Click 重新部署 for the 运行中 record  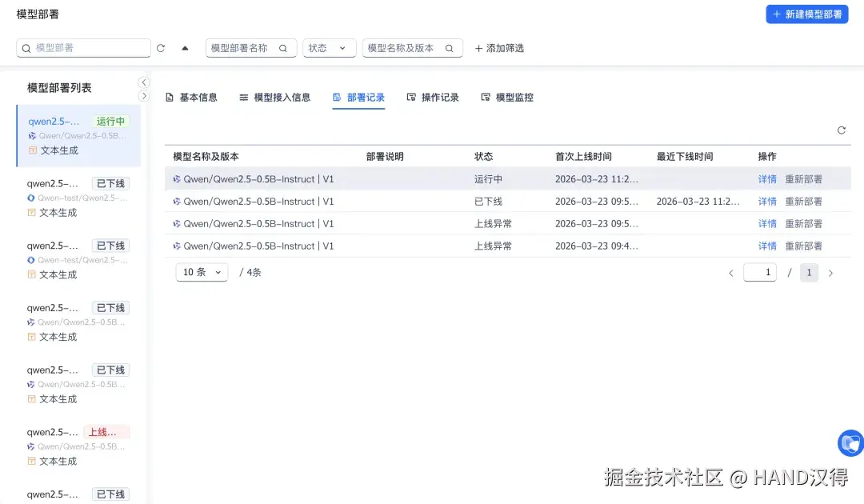pyautogui.click(x=803, y=179)
